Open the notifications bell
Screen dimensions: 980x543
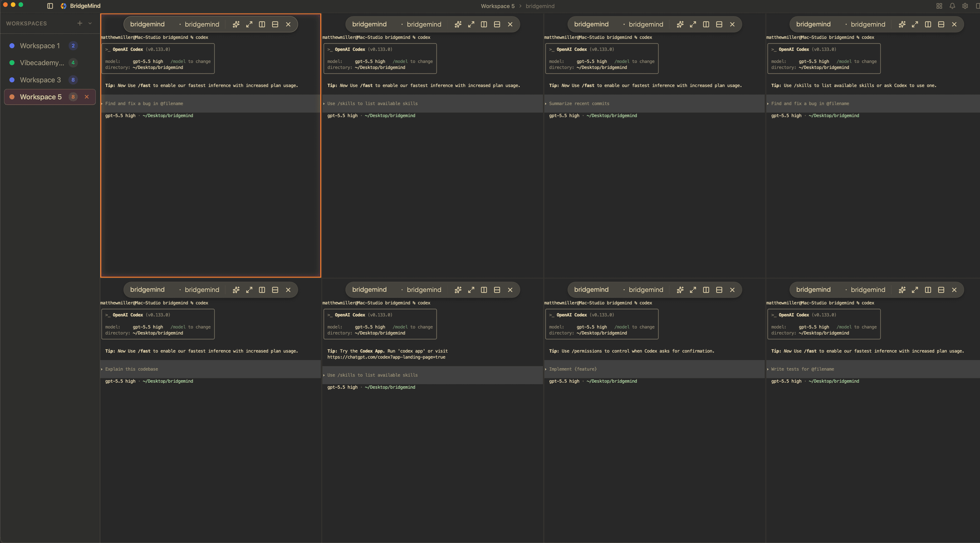[952, 6]
